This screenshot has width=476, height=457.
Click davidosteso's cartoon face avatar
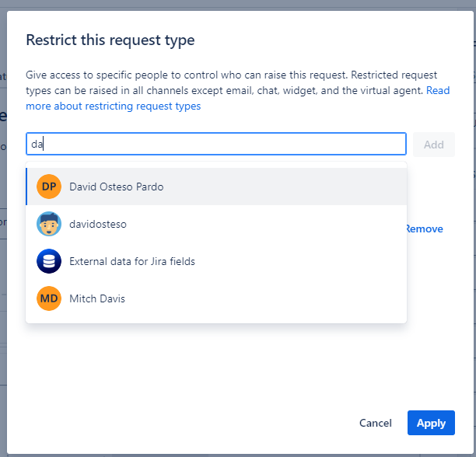[x=49, y=224]
